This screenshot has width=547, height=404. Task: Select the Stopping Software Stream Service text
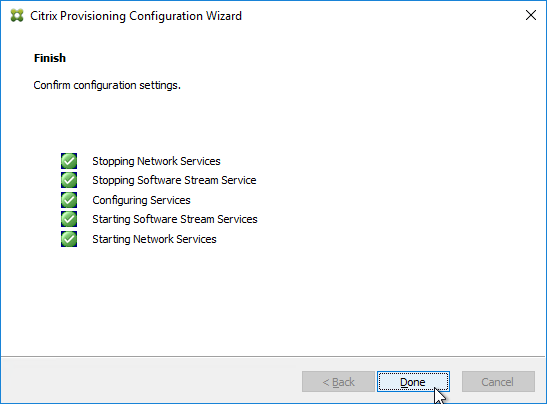pyautogui.click(x=174, y=180)
